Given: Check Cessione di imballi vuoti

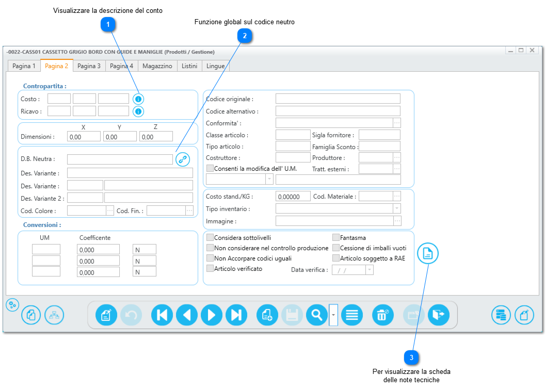Looking at the screenshot, I should 336,248.
